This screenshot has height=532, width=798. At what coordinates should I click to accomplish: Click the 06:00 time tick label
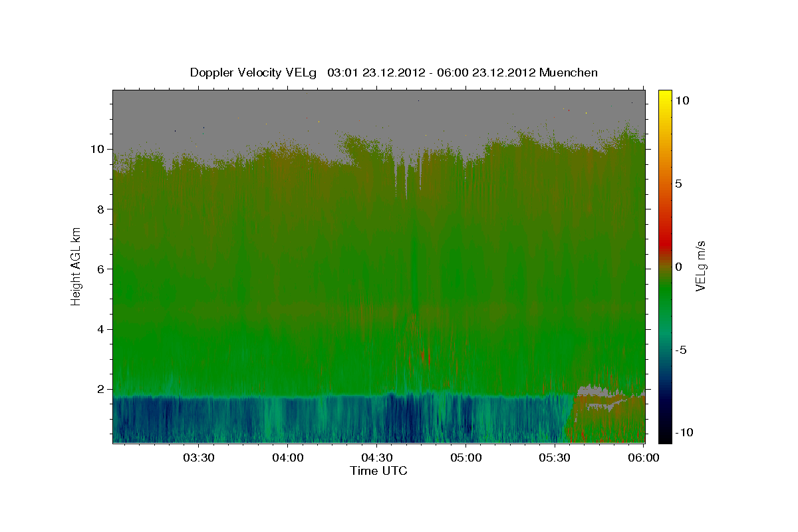[x=644, y=458]
